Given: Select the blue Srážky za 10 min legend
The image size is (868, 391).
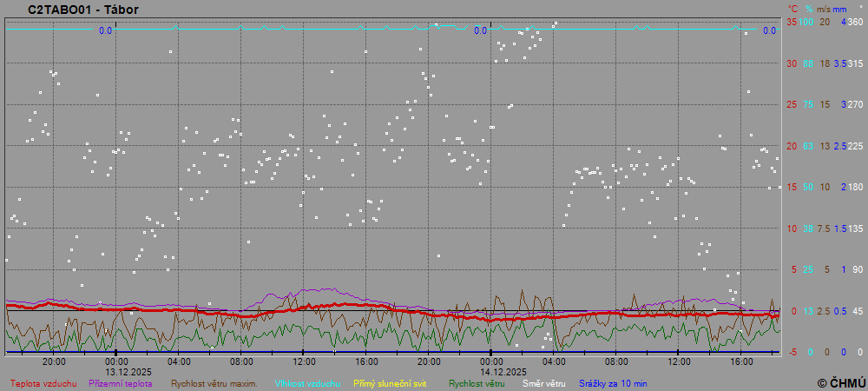Looking at the screenshot, I should [612, 383].
